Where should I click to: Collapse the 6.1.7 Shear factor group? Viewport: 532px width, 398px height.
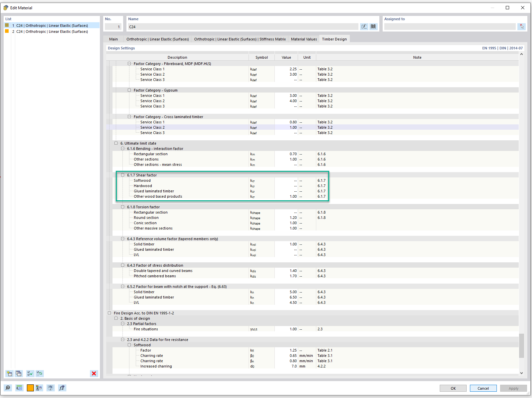[122, 175]
